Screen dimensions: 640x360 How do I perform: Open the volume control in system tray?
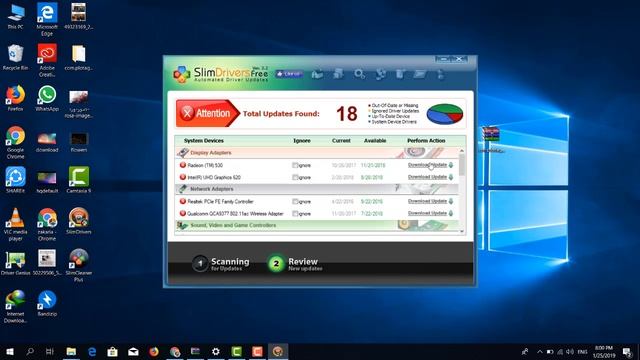[570, 351]
